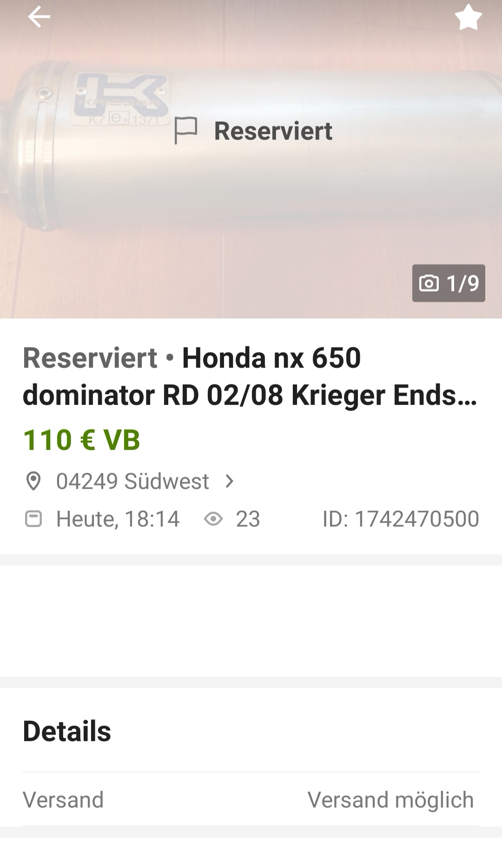
Task: Click the 110 € VB price
Action: 81,440
